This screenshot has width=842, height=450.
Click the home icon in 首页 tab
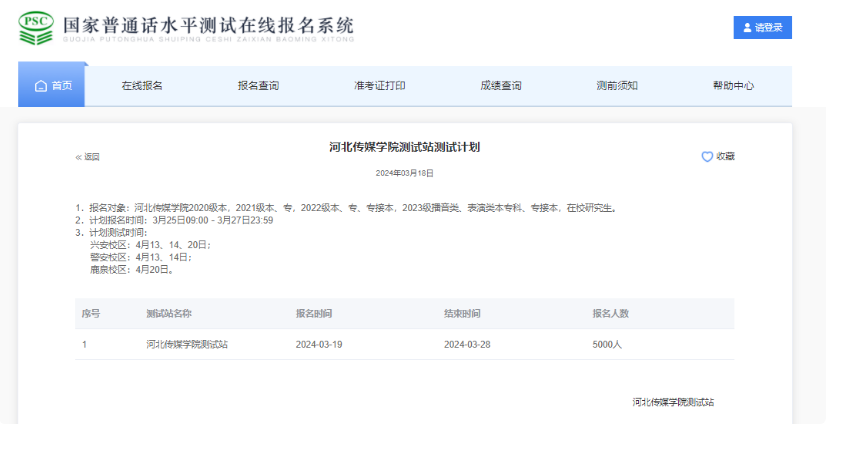[x=41, y=86]
